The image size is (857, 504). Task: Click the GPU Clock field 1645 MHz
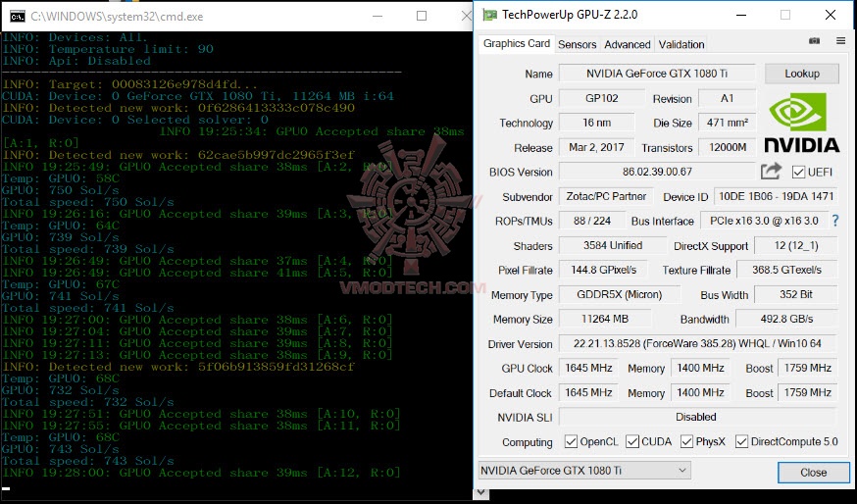point(588,368)
